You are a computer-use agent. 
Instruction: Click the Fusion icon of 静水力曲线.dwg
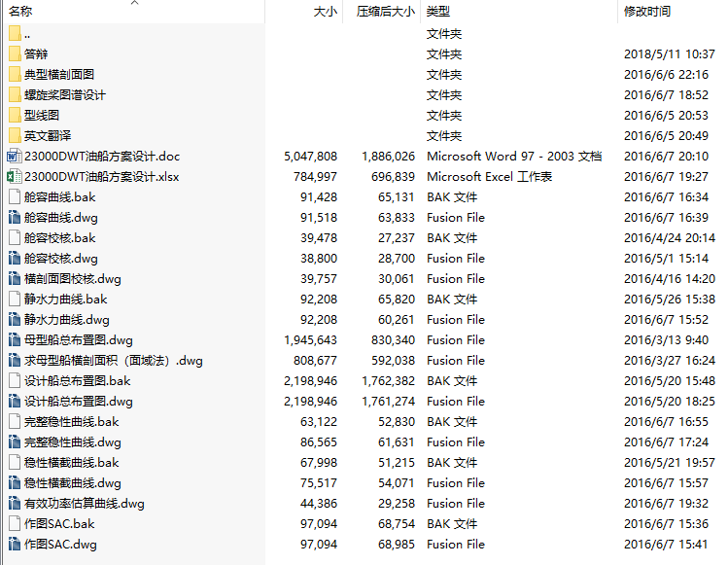(15, 320)
